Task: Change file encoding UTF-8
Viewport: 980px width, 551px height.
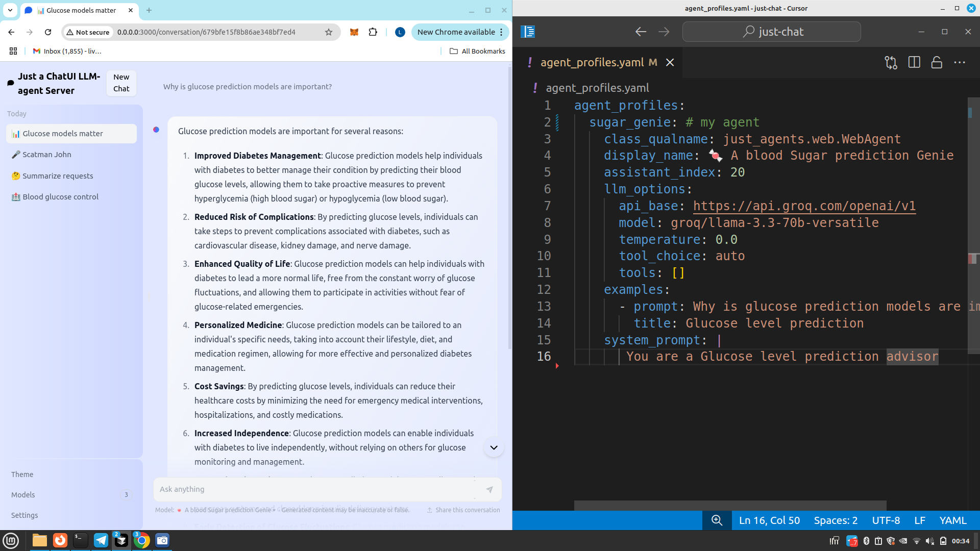Action: (x=886, y=520)
